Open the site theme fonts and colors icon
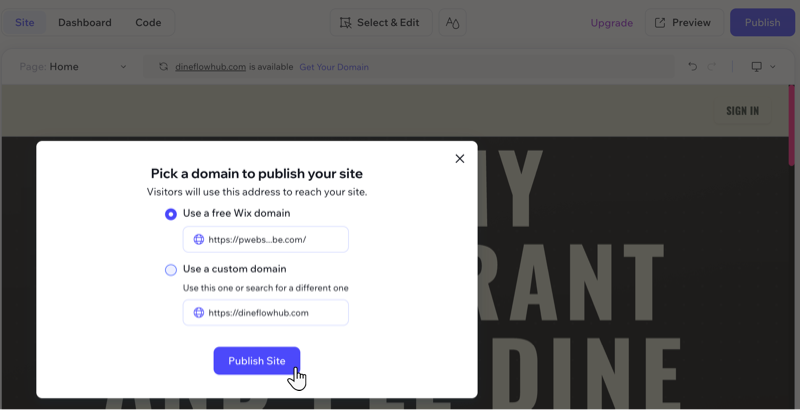 tap(453, 22)
